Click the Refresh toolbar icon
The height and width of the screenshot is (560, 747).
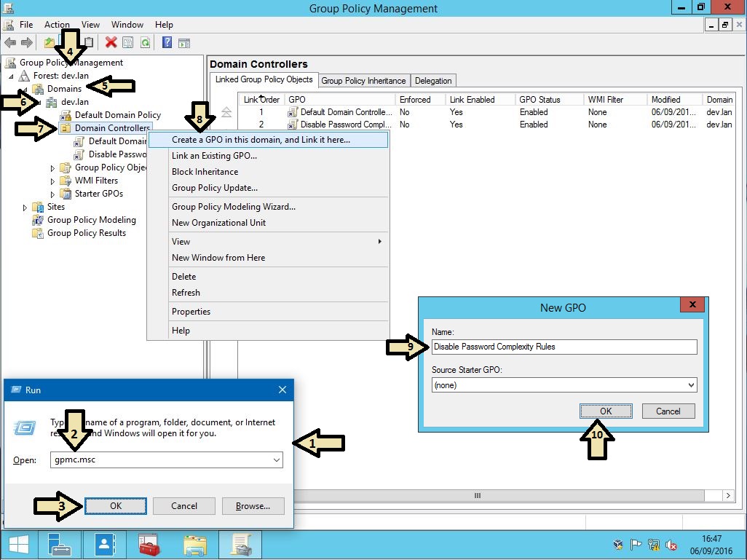(x=145, y=42)
